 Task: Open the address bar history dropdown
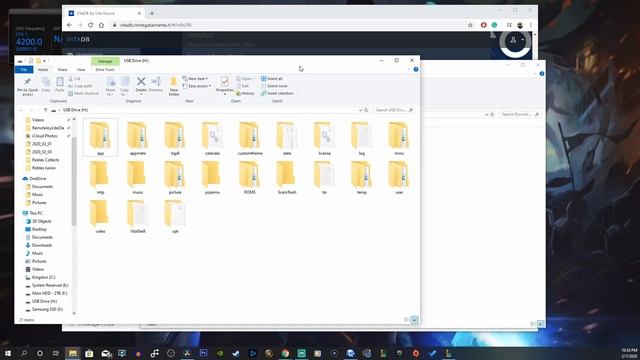pyautogui.click(x=360, y=110)
